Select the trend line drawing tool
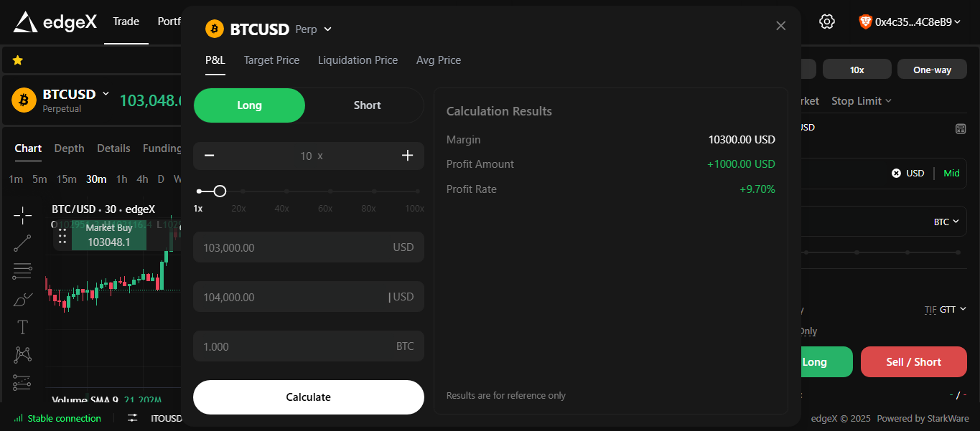 (x=22, y=243)
